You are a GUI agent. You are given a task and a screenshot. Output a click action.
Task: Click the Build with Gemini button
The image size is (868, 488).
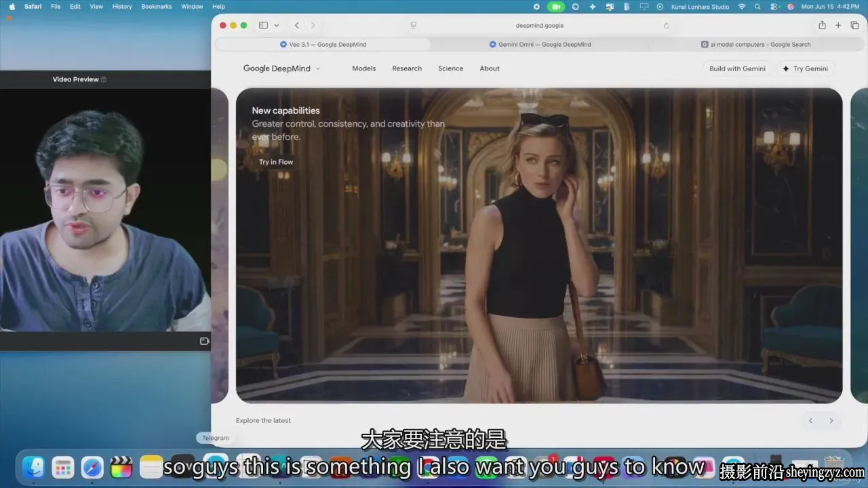(x=737, y=68)
